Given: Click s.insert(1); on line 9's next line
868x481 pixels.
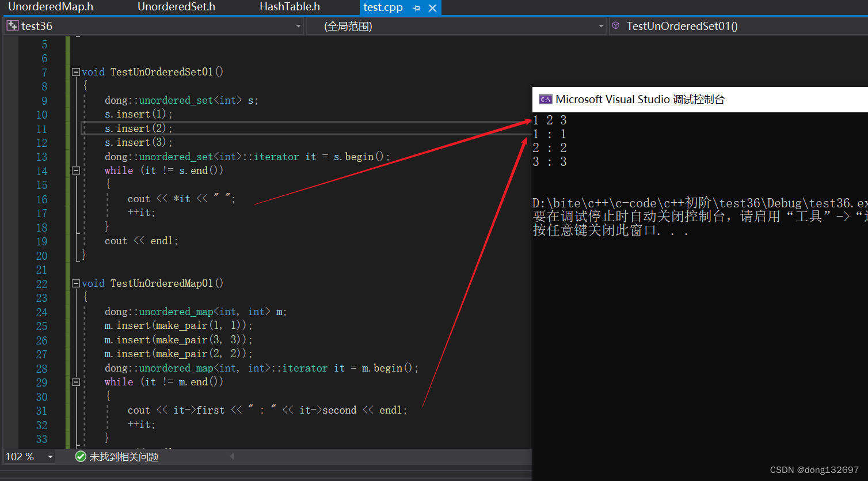Looking at the screenshot, I should 138,114.
